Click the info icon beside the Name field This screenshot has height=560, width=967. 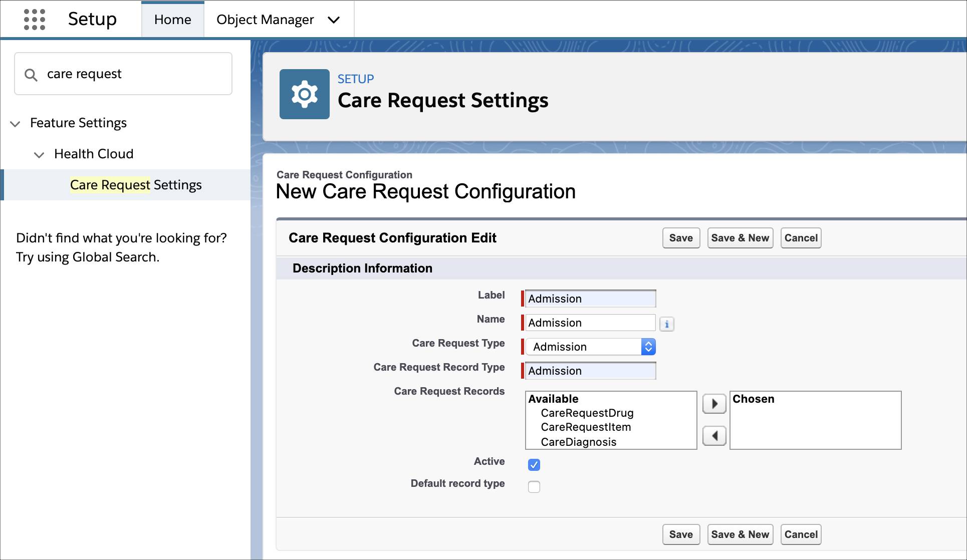pos(667,324)
